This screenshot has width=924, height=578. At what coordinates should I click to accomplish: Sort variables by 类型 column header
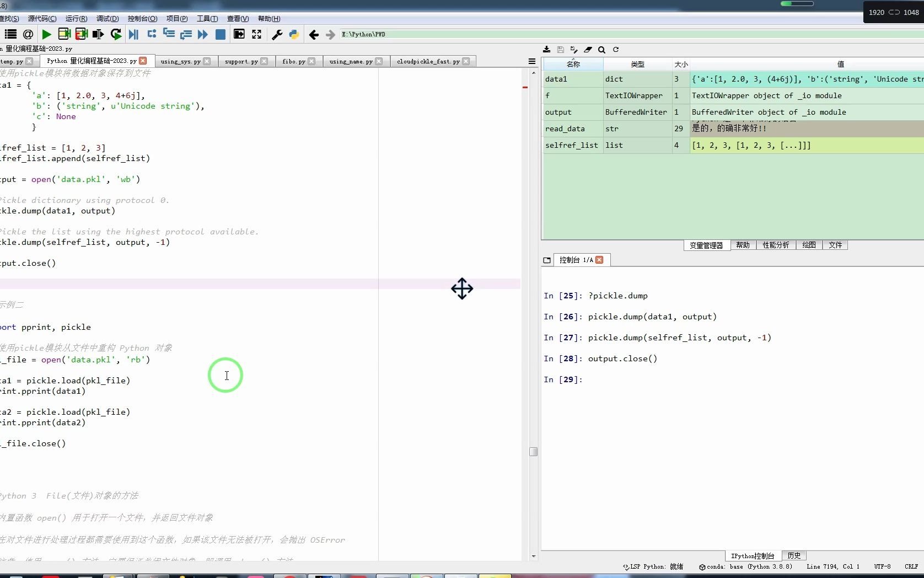point(637,64)
